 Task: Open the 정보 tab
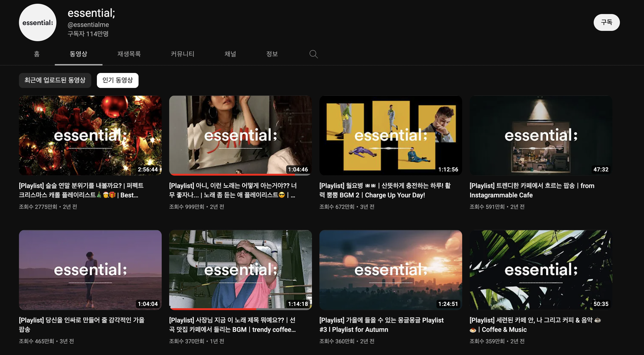pyautogui.click(x=272, y=54)
